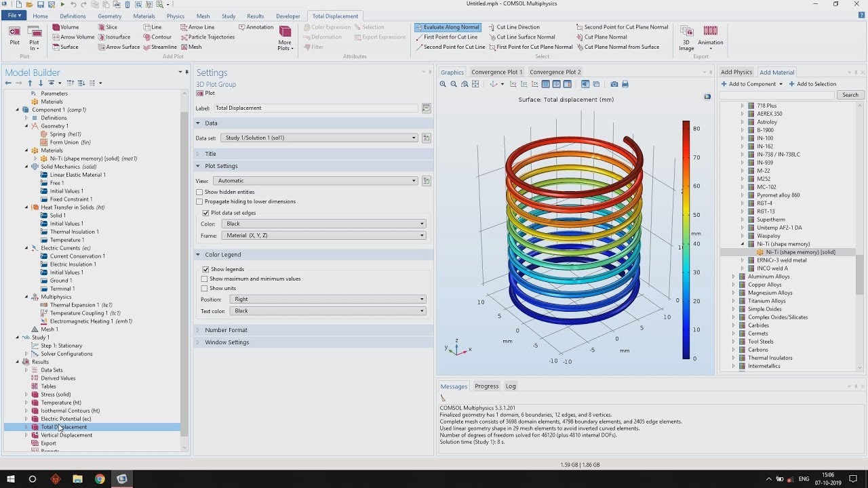Open the View dropdown set to Automatic

[315, 181]
